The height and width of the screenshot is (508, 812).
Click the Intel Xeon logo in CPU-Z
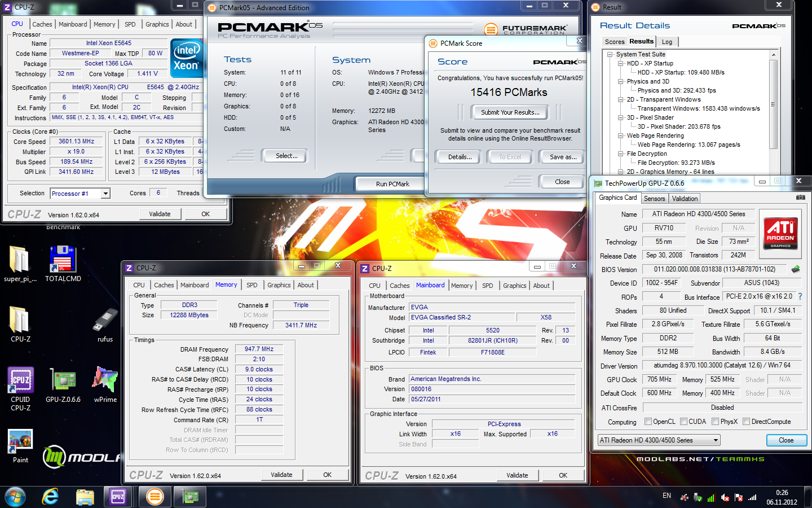pos(186,59)
